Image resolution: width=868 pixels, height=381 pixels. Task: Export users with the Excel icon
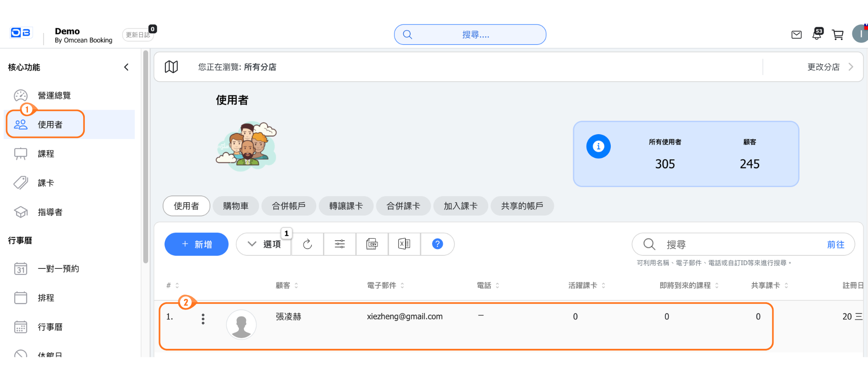404,244
